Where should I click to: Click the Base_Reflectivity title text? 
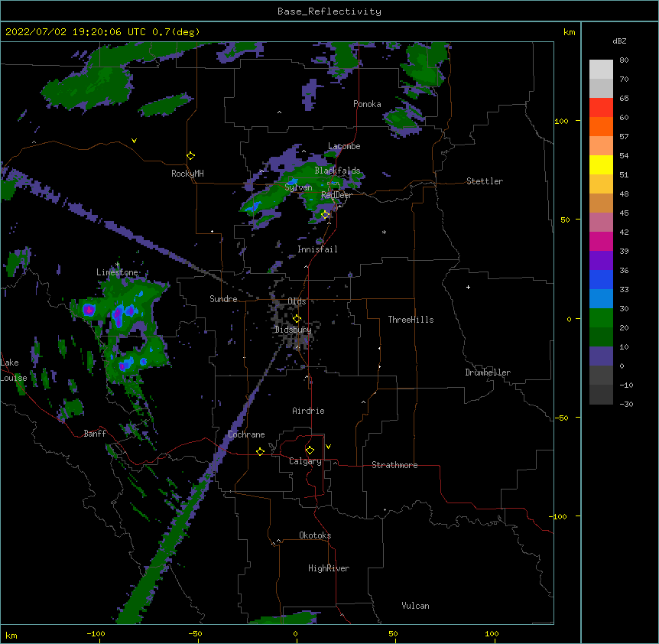tap(329, 11)
